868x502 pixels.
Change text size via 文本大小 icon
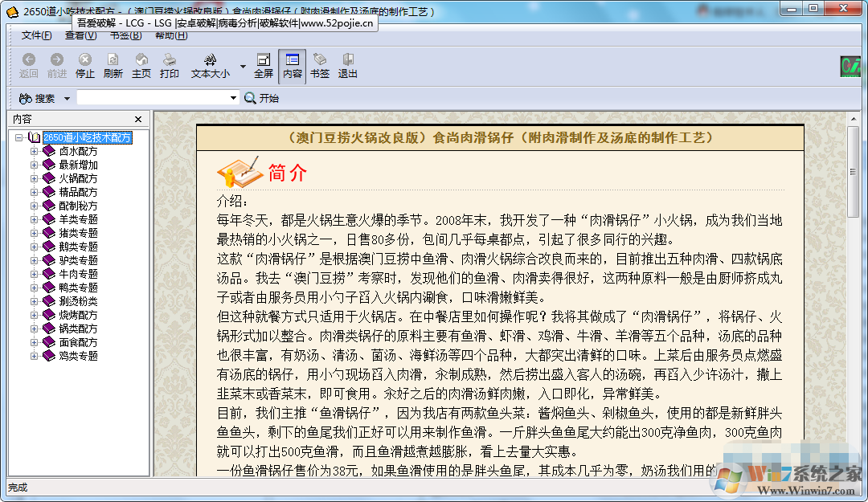[x=211, y=65]
